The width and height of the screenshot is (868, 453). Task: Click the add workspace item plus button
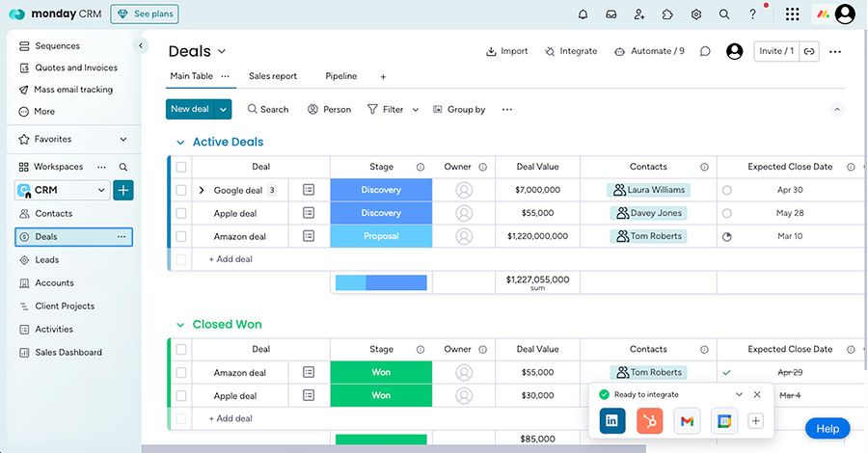pos(122,190)
